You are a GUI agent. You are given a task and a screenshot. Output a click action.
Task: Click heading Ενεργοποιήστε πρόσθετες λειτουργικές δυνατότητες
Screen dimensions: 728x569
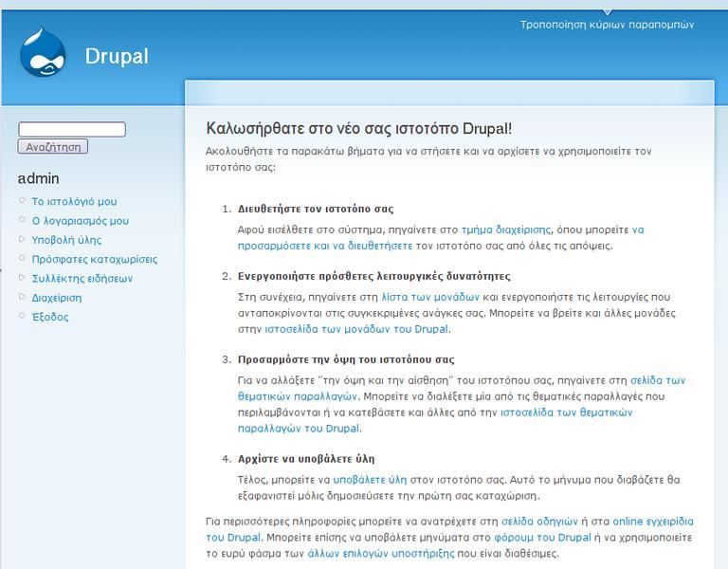tap(374, 276)
